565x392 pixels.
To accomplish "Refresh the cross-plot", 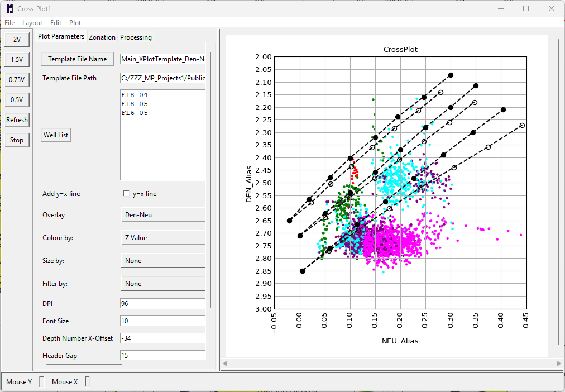I will (17, 120).
